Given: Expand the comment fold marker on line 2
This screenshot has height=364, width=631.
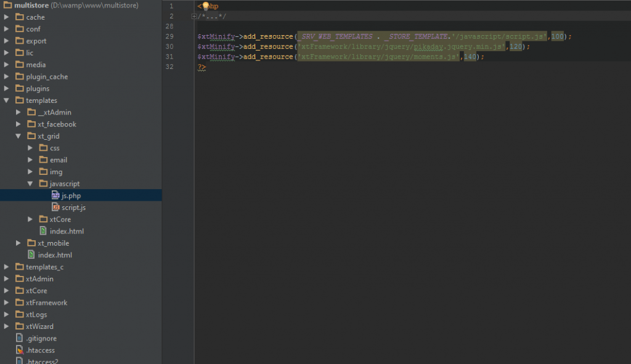Looking at the screenshot, I should point(195,15).
